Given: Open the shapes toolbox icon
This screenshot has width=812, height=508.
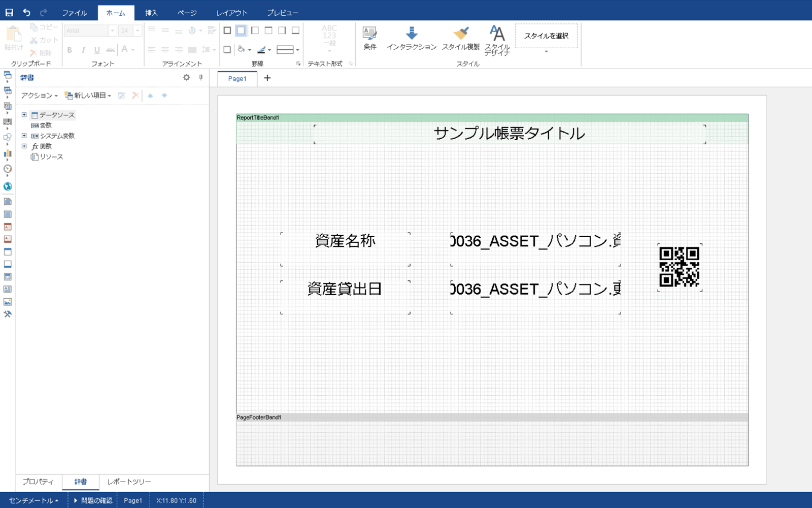Looking at the screenshot, I should coord(8,137).
